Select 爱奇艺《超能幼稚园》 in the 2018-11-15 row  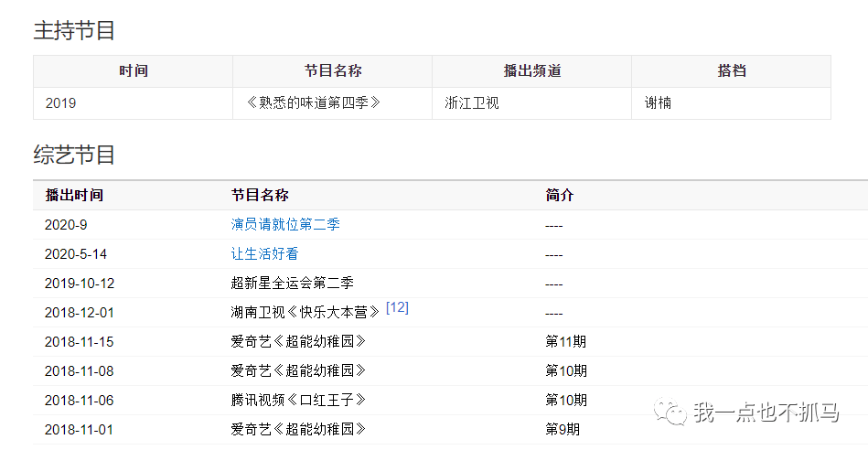pos(299,342)
